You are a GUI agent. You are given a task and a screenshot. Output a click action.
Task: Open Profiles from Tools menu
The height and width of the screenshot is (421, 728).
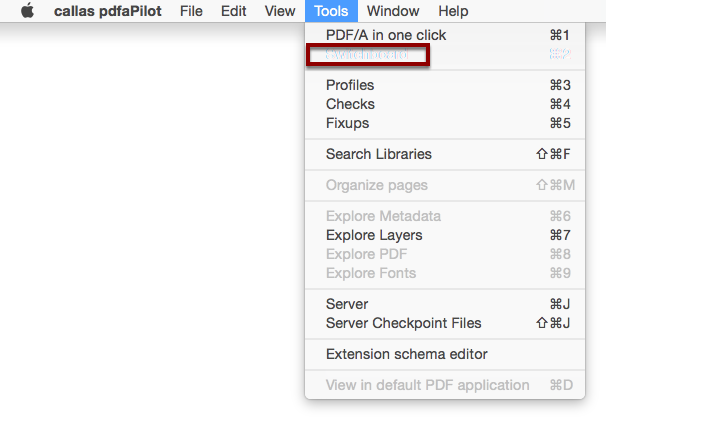pos(445,85)
